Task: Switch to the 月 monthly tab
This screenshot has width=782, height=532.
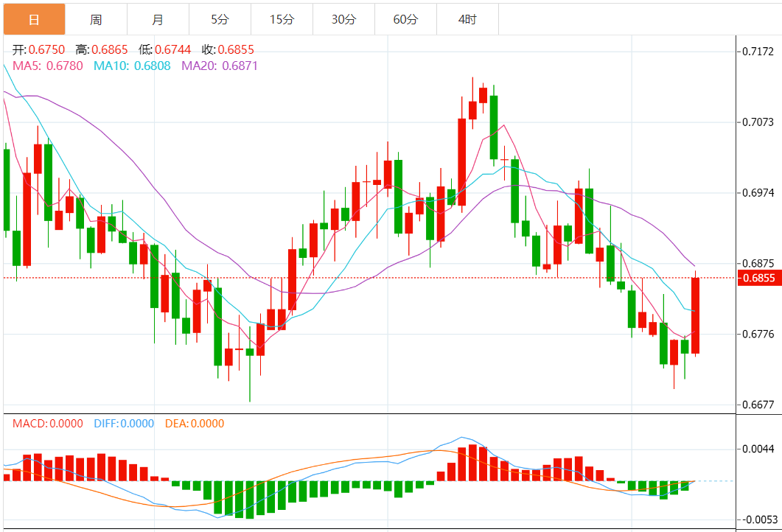Action: click(x=158, y=19)
